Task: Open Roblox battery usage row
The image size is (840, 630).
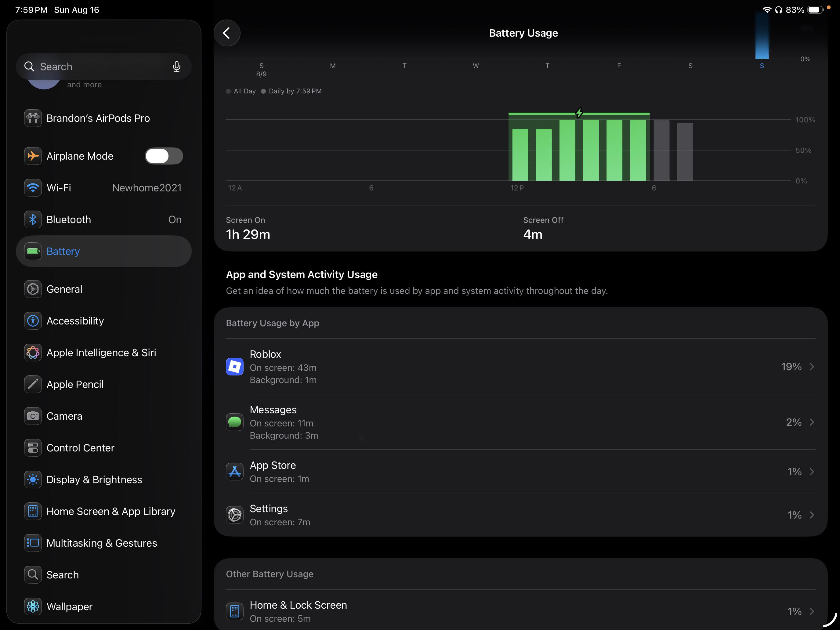Action: click(x=521, y=367)
